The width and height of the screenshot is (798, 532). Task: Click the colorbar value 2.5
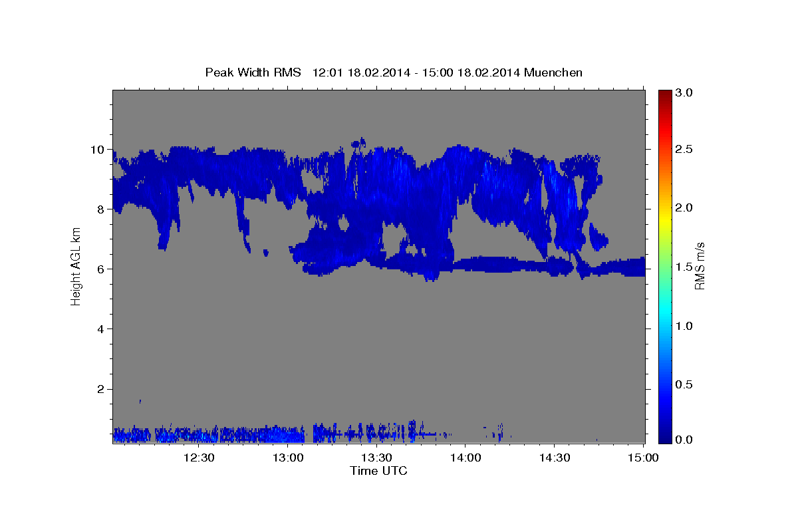point(684,150)
